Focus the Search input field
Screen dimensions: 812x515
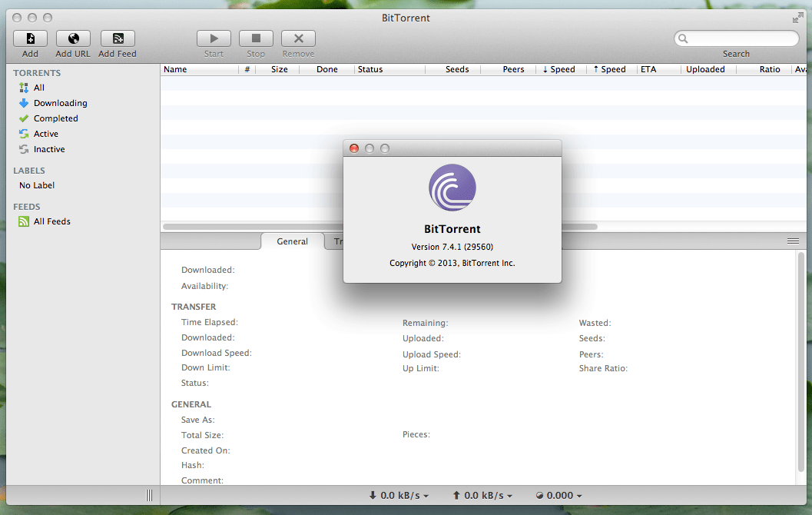tap(737, 38)
